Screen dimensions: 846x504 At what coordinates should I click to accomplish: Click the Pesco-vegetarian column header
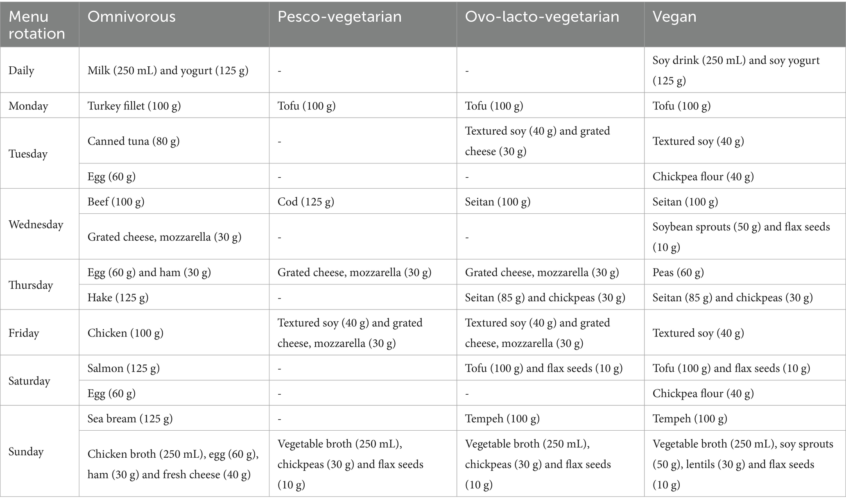(x=339, y=17)
